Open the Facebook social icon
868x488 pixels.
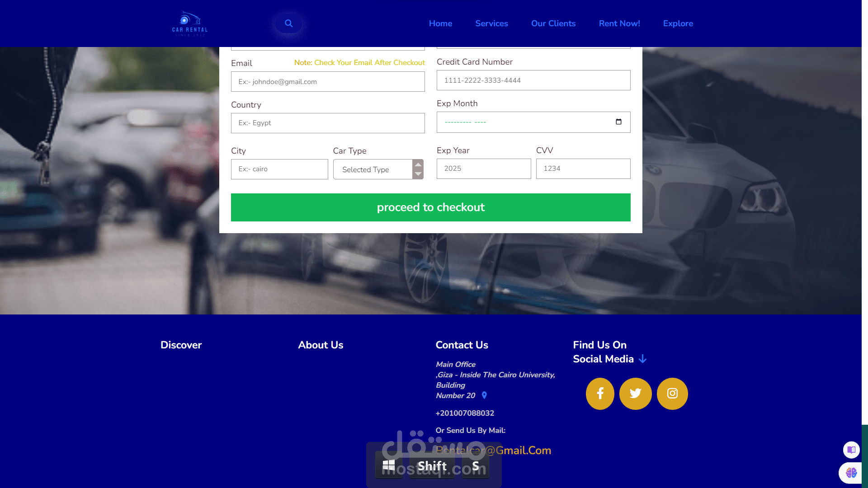[600, 394]
